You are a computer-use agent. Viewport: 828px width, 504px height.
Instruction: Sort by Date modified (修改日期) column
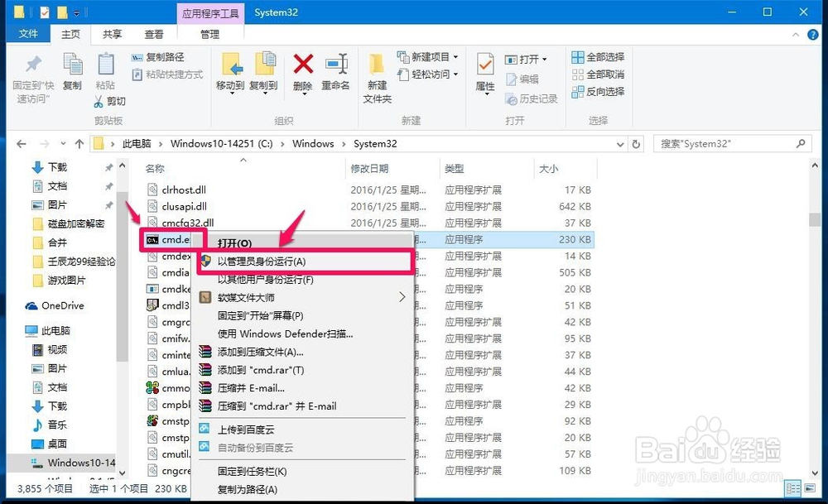pos(369,168)
